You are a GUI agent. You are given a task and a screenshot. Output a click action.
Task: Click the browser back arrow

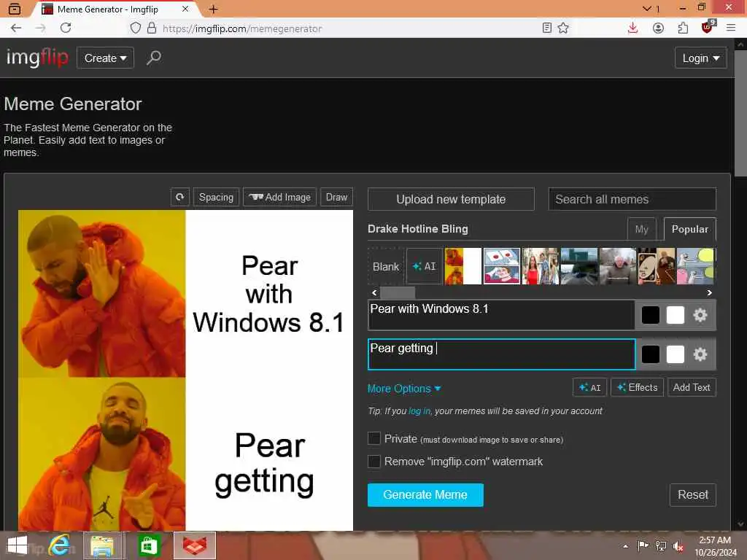point(16,28)
